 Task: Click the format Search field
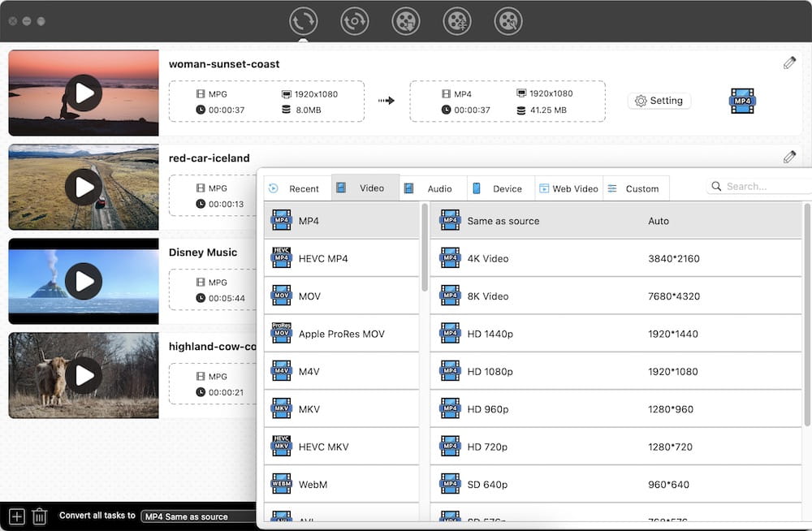(758, 187)
